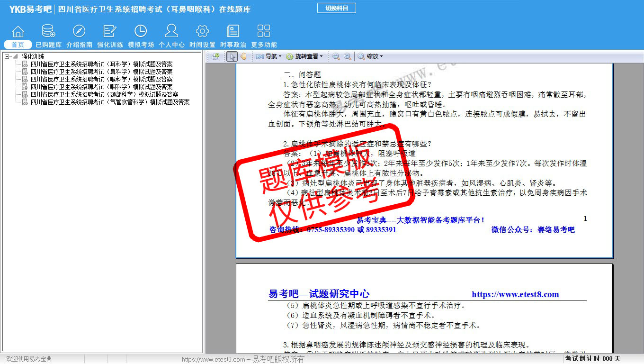Click the YKB易考吧 logo title
This screenshot has width=644, height=364.
coord(30,9)
